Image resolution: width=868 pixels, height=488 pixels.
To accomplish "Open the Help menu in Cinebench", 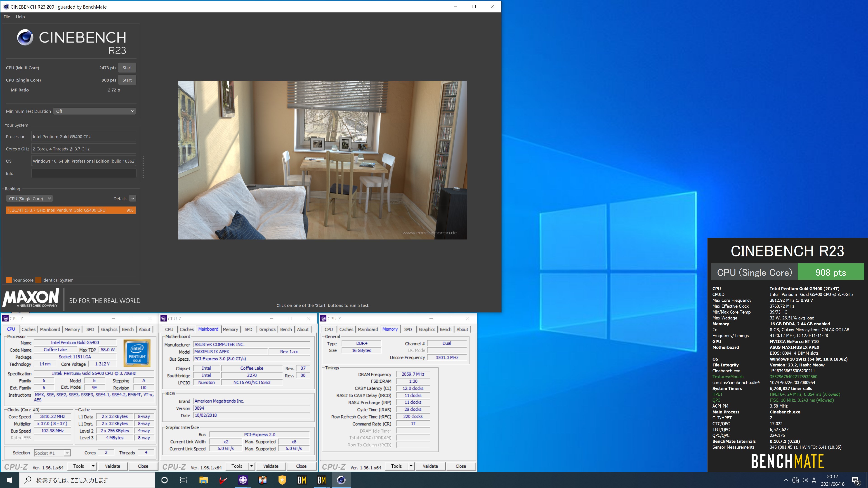I will point(20,17).
